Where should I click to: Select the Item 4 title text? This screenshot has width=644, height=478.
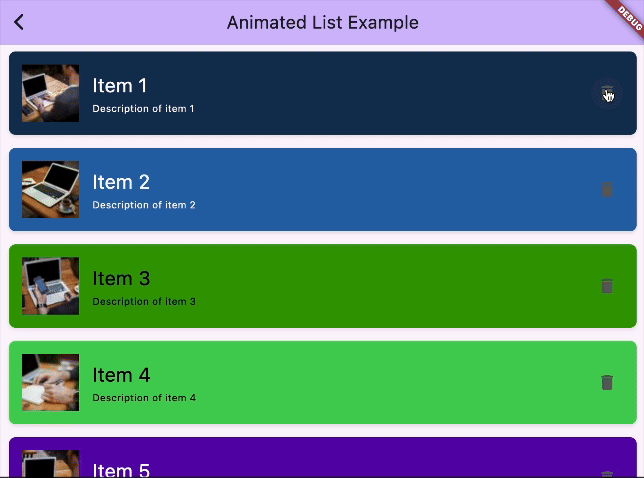coord(120,375)
